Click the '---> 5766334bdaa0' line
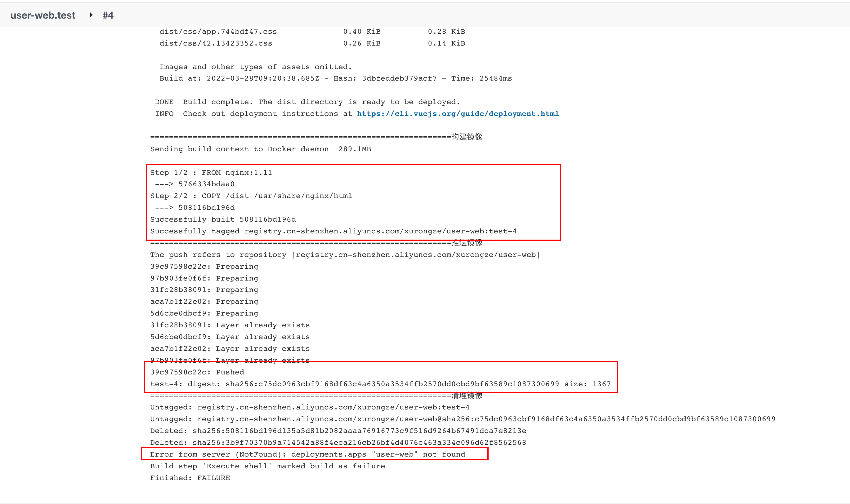The image size is (850, 504). point(195,184)
